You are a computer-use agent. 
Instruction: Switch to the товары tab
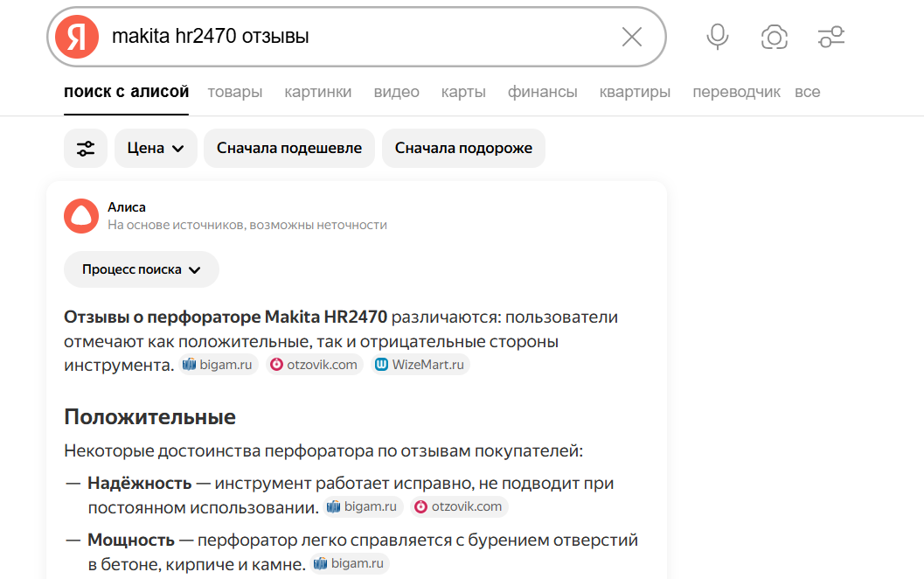235,92
